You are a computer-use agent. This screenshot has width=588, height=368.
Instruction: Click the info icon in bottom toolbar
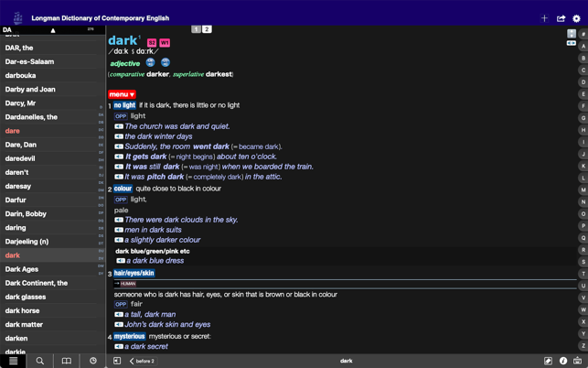[x=563, y=361]
